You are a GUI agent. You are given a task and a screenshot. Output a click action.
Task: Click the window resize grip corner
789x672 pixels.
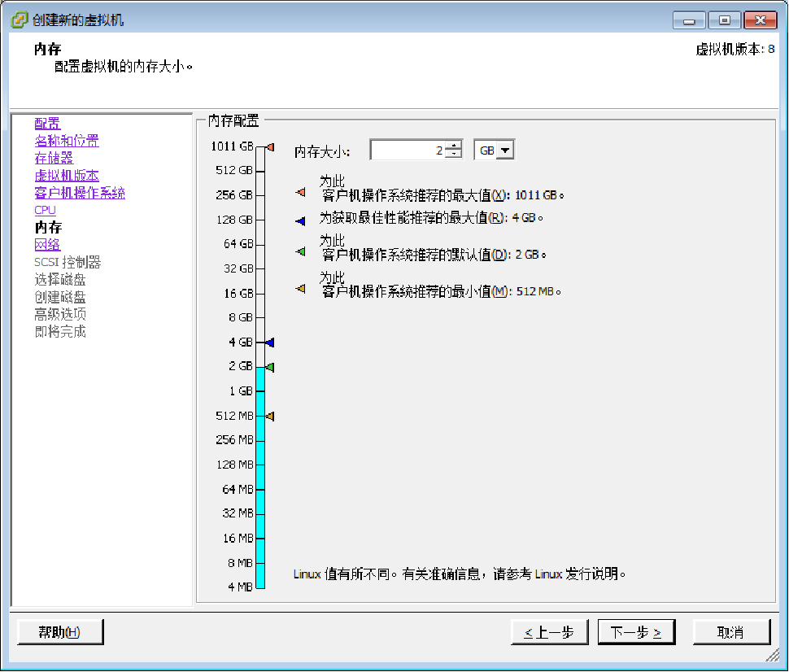click(773, 655)
